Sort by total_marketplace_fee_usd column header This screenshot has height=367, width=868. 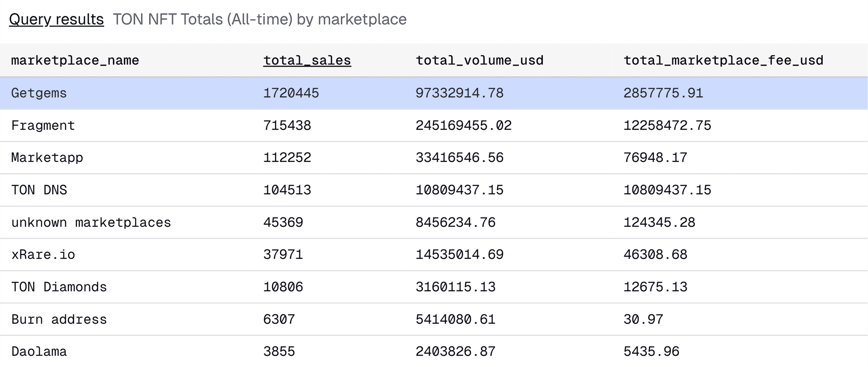point(724,60)
